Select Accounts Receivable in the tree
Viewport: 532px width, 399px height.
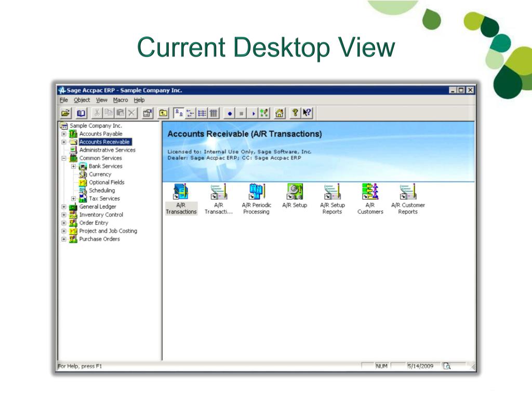(x=104, y=142)
